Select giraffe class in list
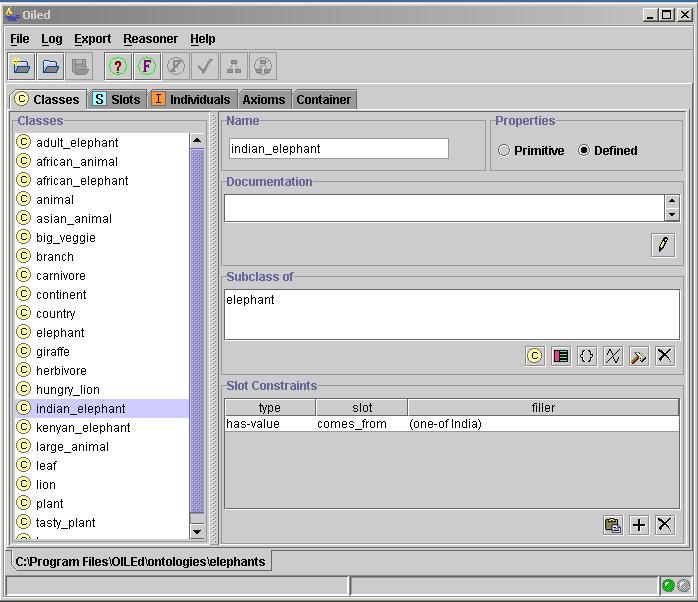Image resolution: width=698 pixels, height=602 pixels. coord(102,351)
